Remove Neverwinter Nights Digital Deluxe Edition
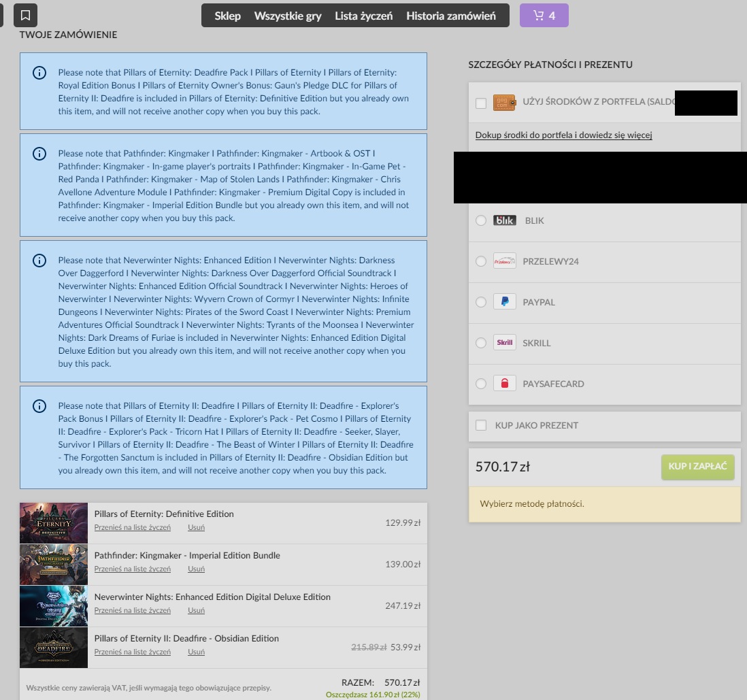The width and height of the screenshot is (747, 700). pos(197,610)
